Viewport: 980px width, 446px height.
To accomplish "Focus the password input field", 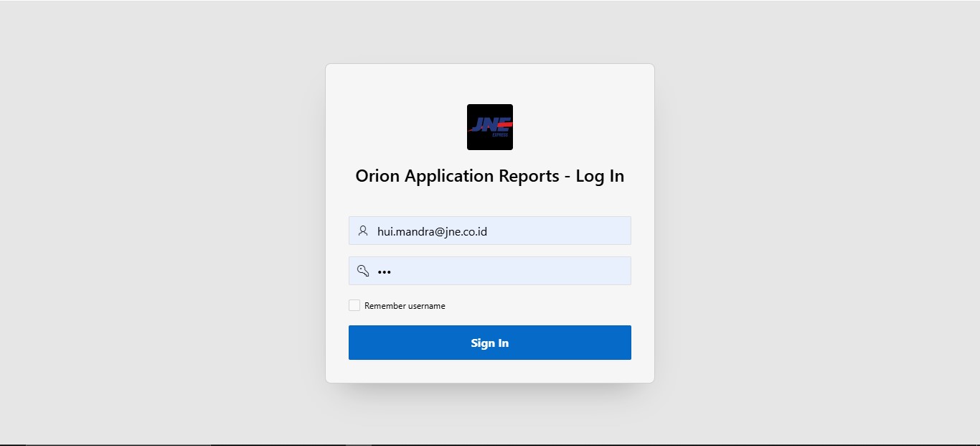I will click(490, 271).
